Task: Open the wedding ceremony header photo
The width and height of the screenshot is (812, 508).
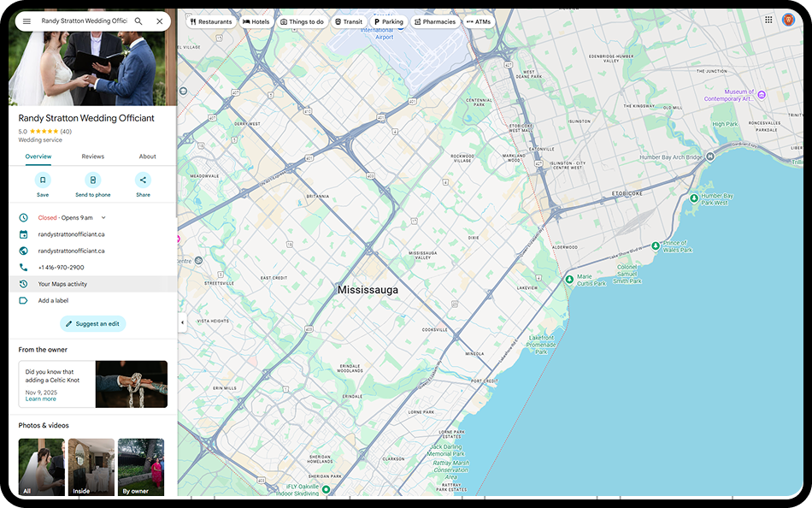Action: [x=92, y=68]
